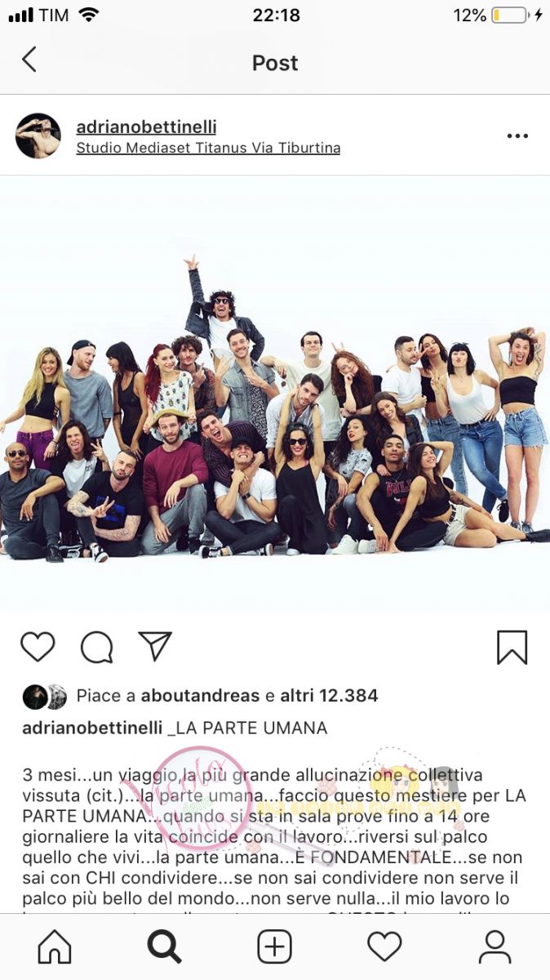Image resolution: width=550 pixels, height=980 pixels.
Task: Open the Studio Mediaset Titanus Via Tiburtina location
Action: coord(208,148)
